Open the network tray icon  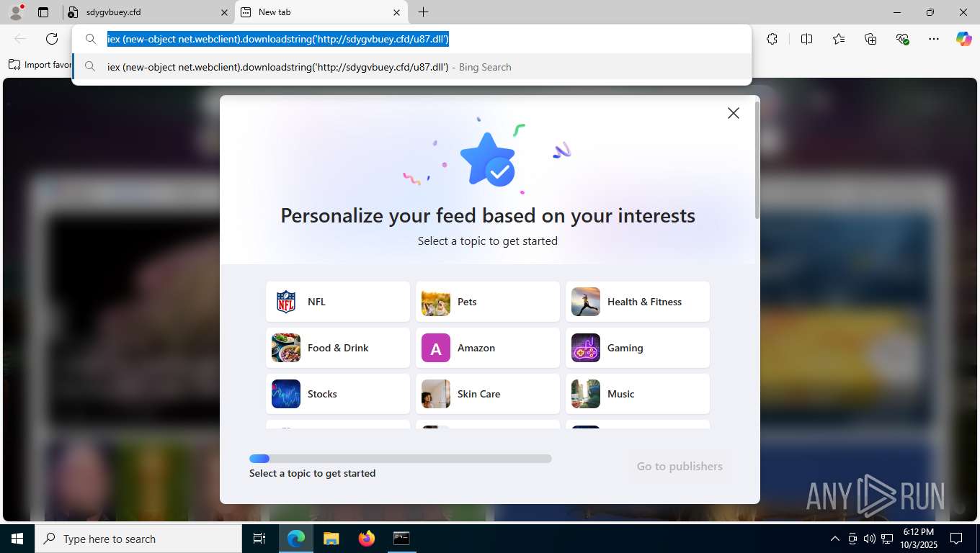pyautogui.click(x=886, y=539)
